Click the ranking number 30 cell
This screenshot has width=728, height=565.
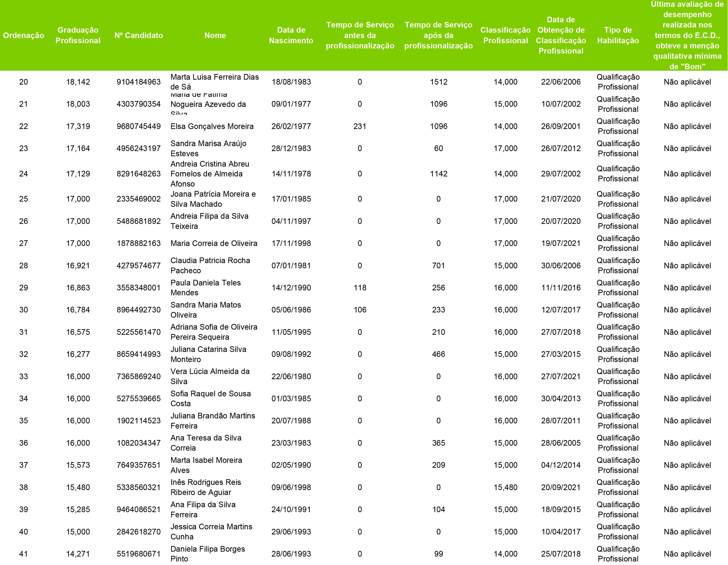23,310
